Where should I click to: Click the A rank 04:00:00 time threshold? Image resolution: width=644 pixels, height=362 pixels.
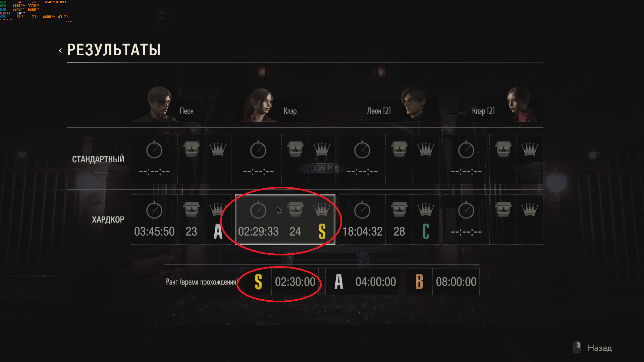[376, 282]
